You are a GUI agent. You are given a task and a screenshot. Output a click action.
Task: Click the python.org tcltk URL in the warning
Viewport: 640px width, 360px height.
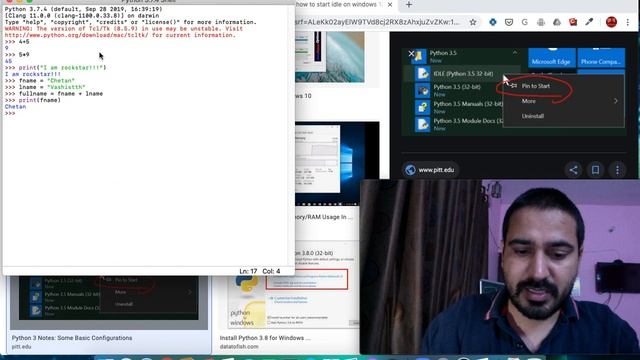(77, 36)
